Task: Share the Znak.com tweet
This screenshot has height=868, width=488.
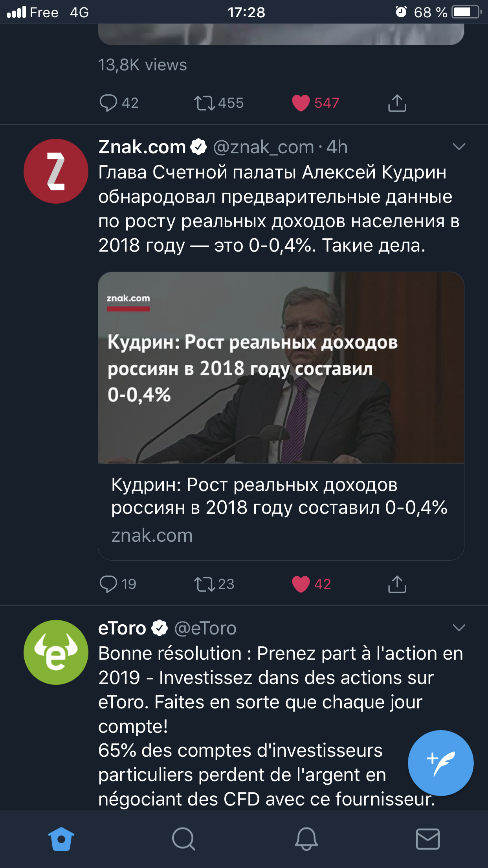Action: [397, 584]
